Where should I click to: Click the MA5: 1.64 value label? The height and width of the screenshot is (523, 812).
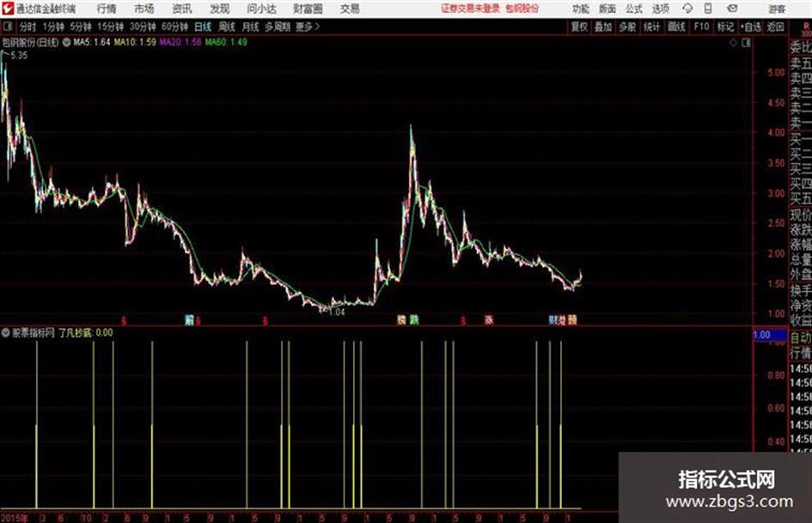pos(92,42)
